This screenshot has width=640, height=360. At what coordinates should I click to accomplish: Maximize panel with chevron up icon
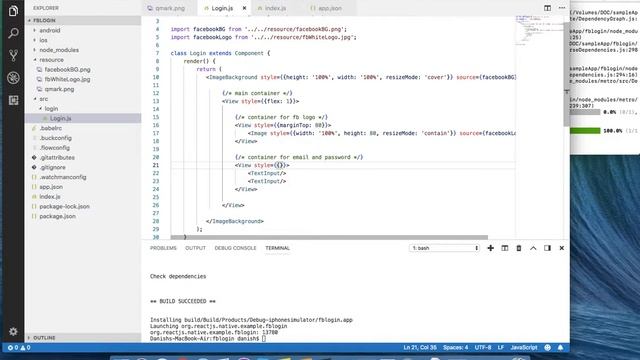tap(533, 248)
